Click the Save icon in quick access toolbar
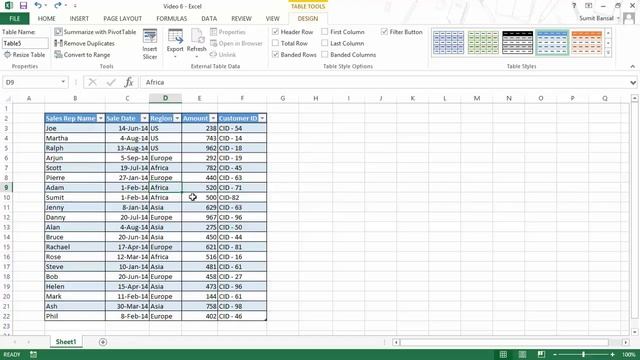The height and width of the screenshot is (360, 640). pyautogui.click(x=23, y=6)
